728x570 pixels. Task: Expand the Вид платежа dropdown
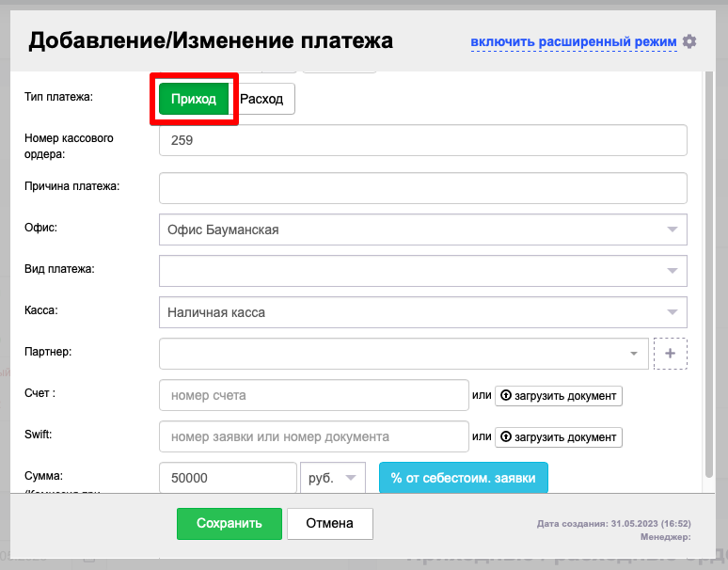point(423,271)
